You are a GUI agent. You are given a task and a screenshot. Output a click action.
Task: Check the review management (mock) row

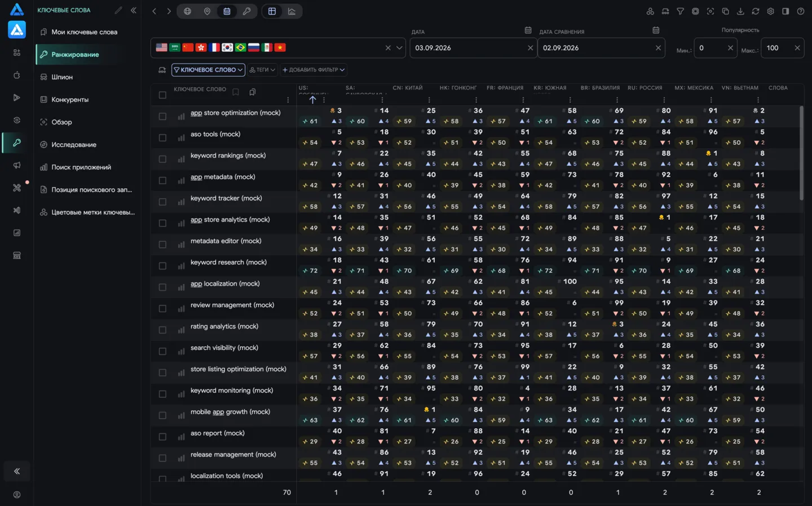coord(162,309)
